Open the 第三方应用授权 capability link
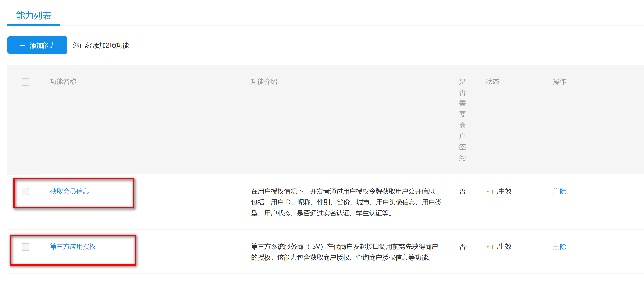 point(73,247)
